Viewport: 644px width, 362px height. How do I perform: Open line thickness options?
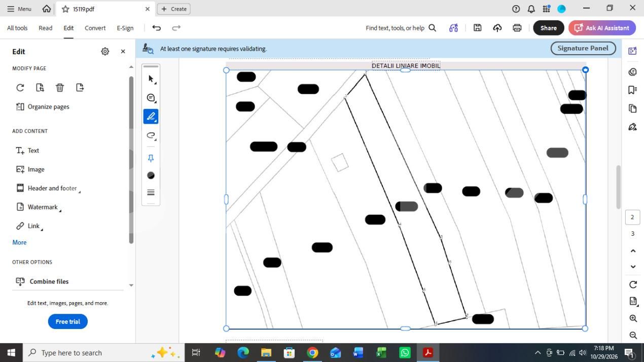[151, 192]
